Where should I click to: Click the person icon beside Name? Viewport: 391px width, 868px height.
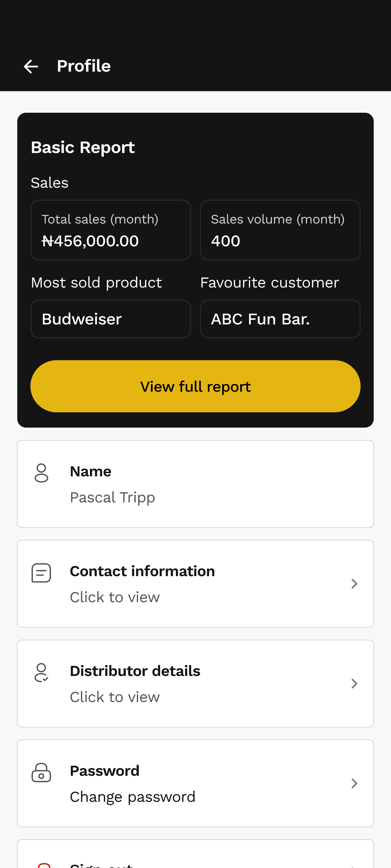pos(42,473)
